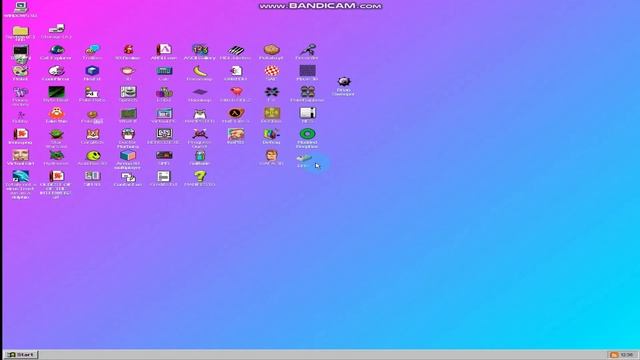Open the dark flower FX icon

coord(271,92)
